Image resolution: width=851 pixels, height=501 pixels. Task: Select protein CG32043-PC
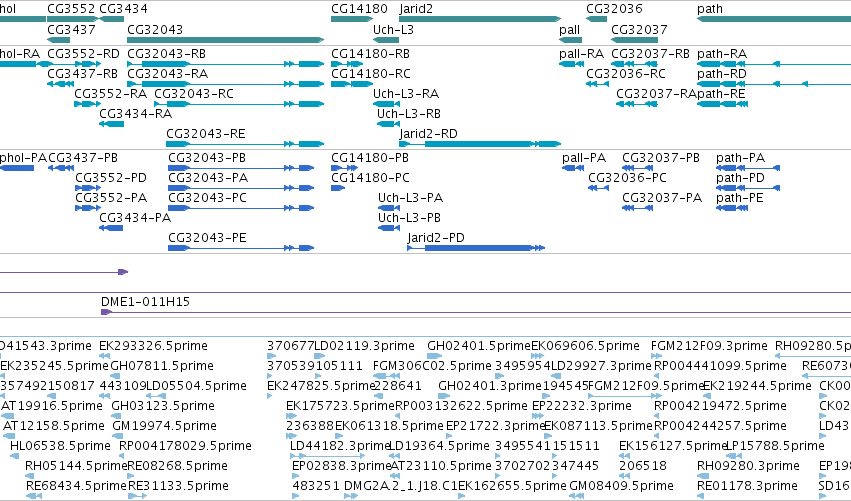tap(207, 198)
